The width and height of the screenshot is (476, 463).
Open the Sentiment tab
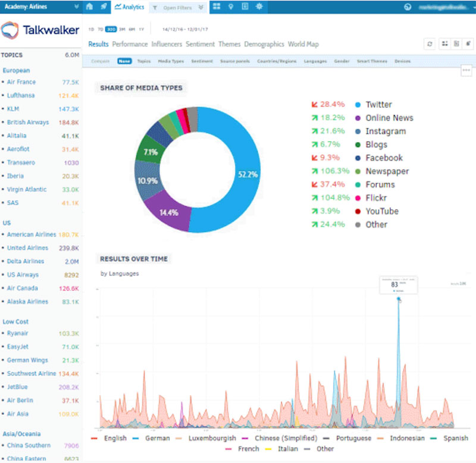(200, 44)
